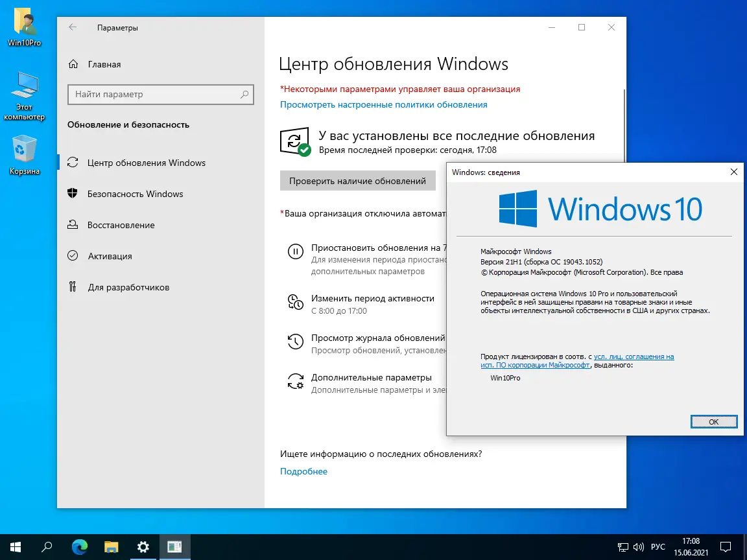
Task: Click the back arrow in Параметры
Action: tap(72, 27)
